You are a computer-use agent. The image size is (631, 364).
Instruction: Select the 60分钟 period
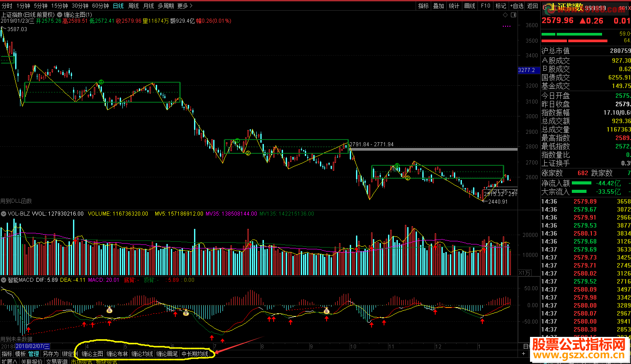click(x=101, y=6)
